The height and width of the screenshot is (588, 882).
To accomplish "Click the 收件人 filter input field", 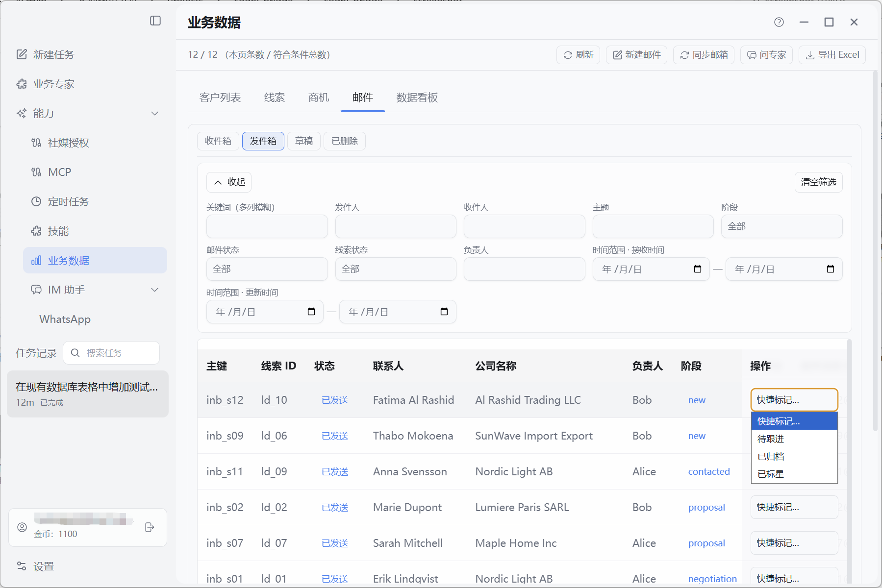I will coord(524,226).
